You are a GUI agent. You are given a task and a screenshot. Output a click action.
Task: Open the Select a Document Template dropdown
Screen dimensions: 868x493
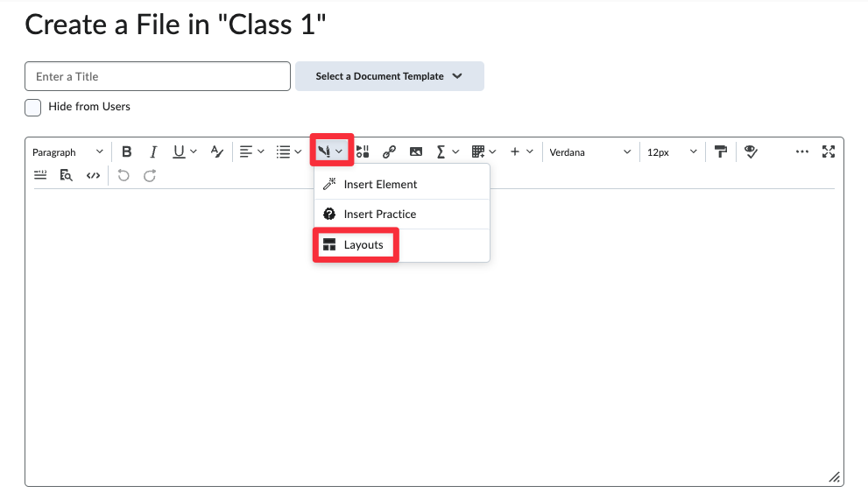(390, 76)
